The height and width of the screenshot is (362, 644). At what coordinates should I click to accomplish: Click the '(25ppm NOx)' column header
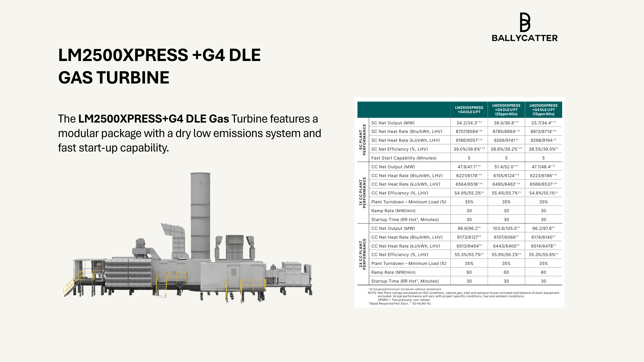coord(506,110)
